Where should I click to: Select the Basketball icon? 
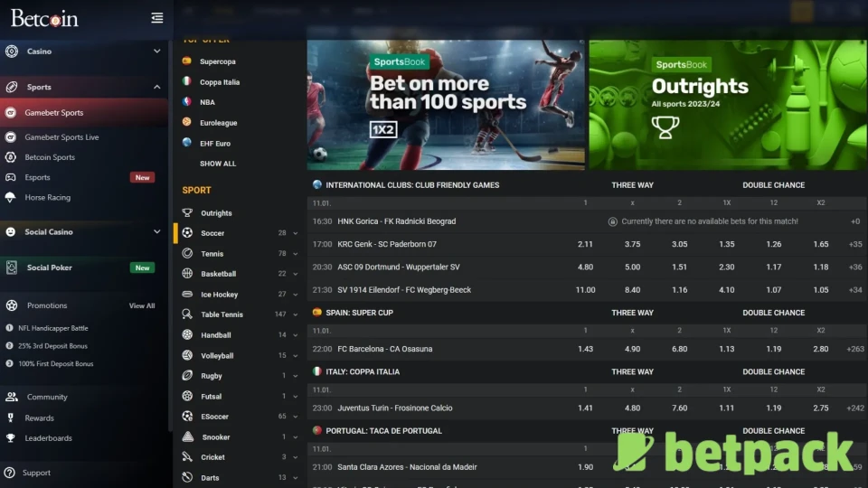[x=188, y=274]
